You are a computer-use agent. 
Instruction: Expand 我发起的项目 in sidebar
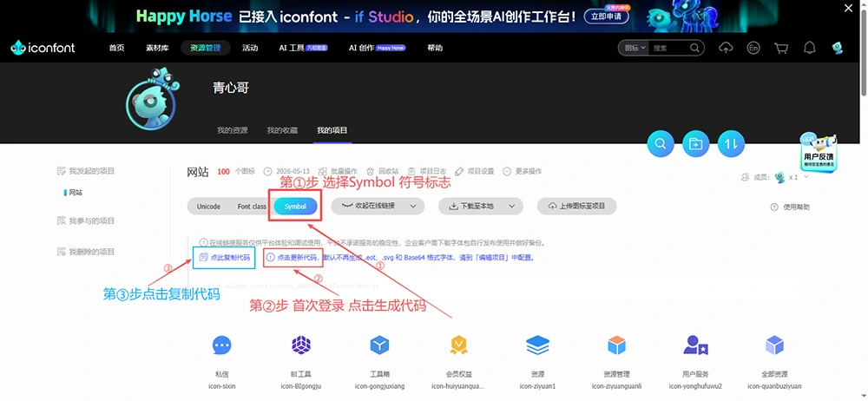point(86,171)
